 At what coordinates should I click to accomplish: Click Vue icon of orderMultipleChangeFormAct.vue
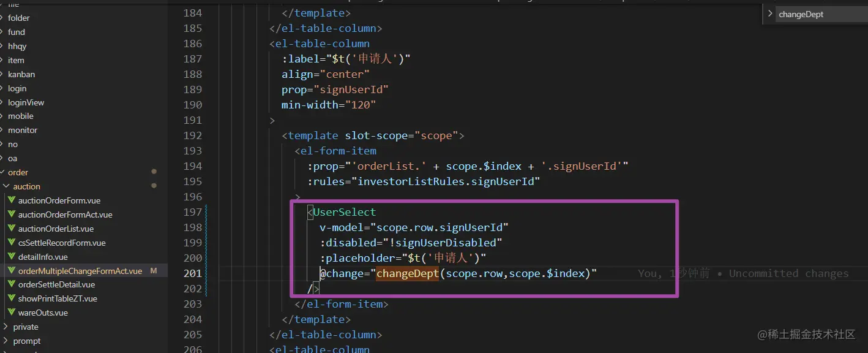11,271
